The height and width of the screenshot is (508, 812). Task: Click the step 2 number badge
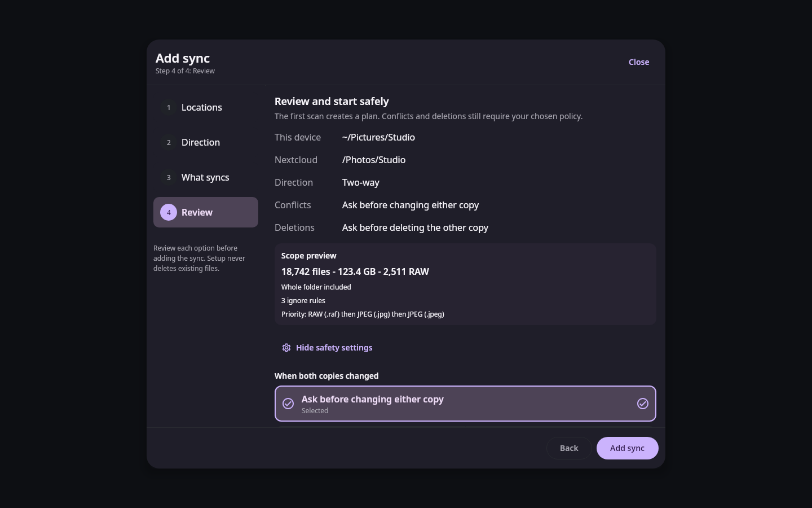click(x=169, y=142)
